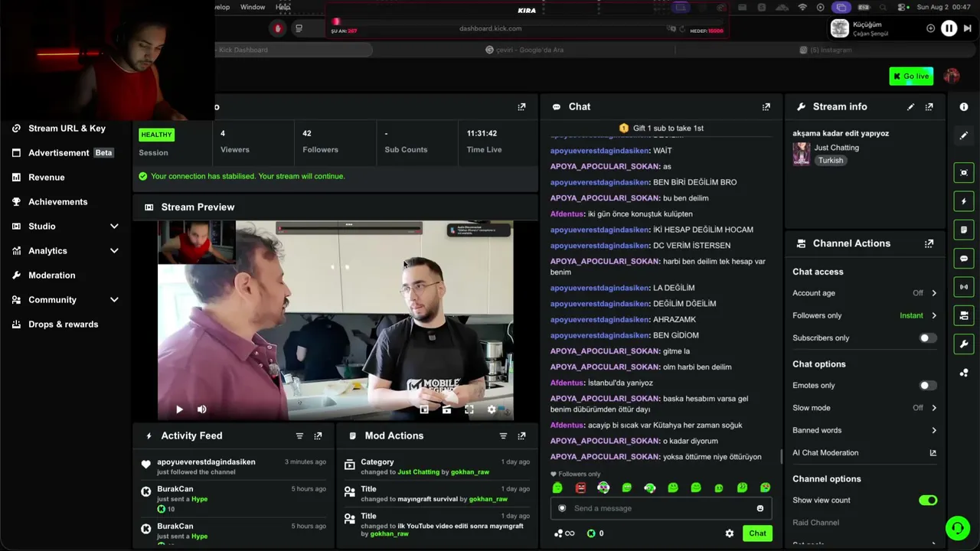This screenshot has height=551, width=980.
Task: Open Slow mode options
Action: pyautogui.click(x=864, y=408)
